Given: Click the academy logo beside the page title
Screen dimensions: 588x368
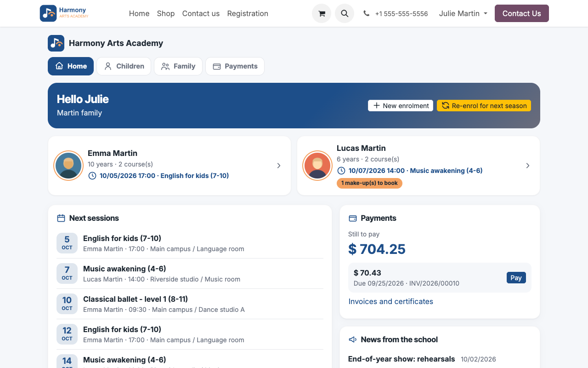Looking at the screenshot, I should click(x=56, y=43).
